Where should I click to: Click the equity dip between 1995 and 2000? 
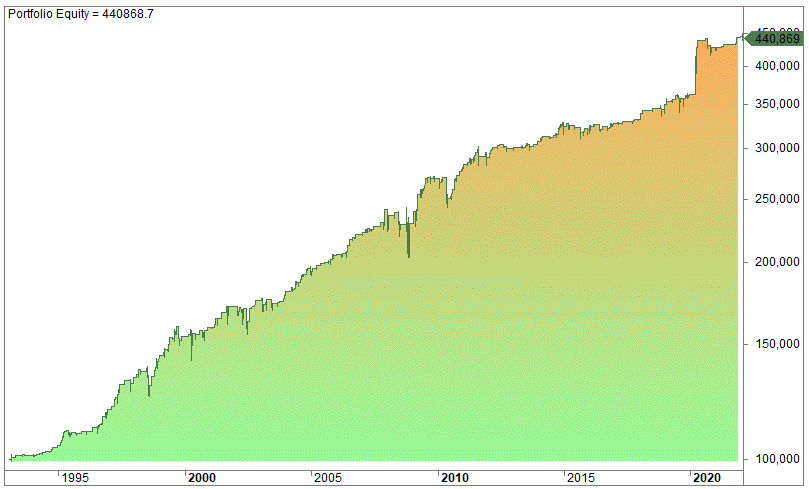click(149, 393)
